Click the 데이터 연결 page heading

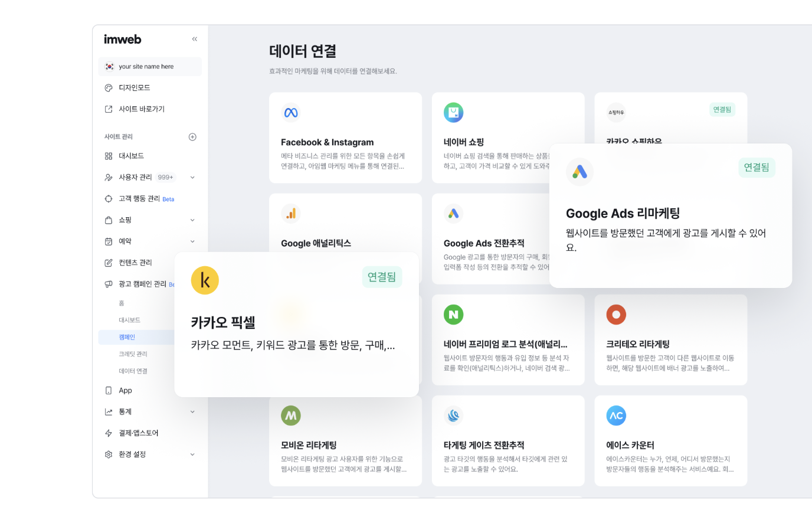pyautogui.click(x=303, y=51)
